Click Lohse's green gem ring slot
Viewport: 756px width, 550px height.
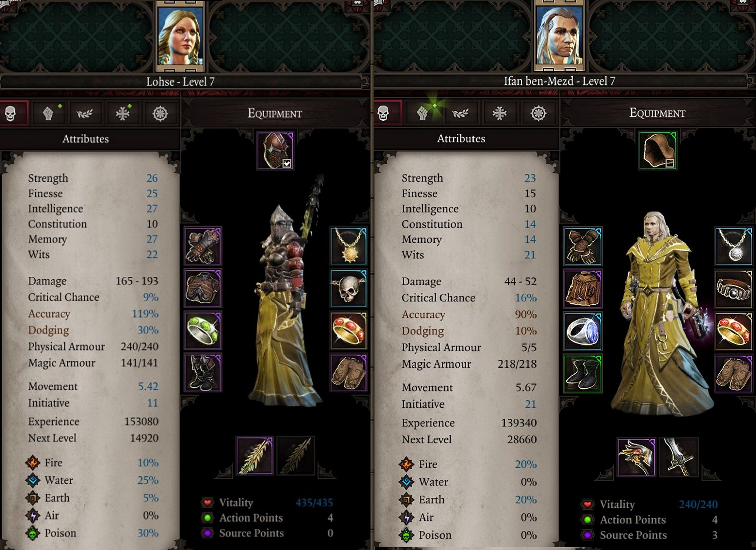[x=203, y=331]
